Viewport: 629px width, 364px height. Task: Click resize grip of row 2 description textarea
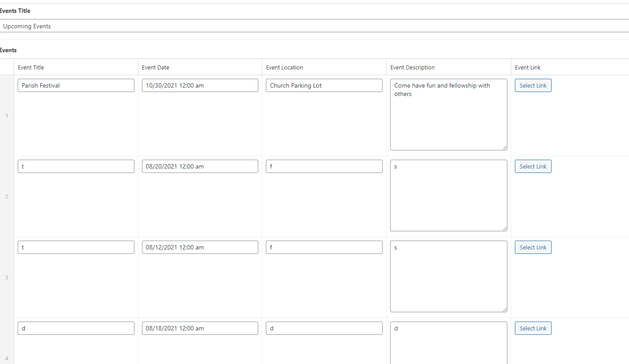(504, 229)
